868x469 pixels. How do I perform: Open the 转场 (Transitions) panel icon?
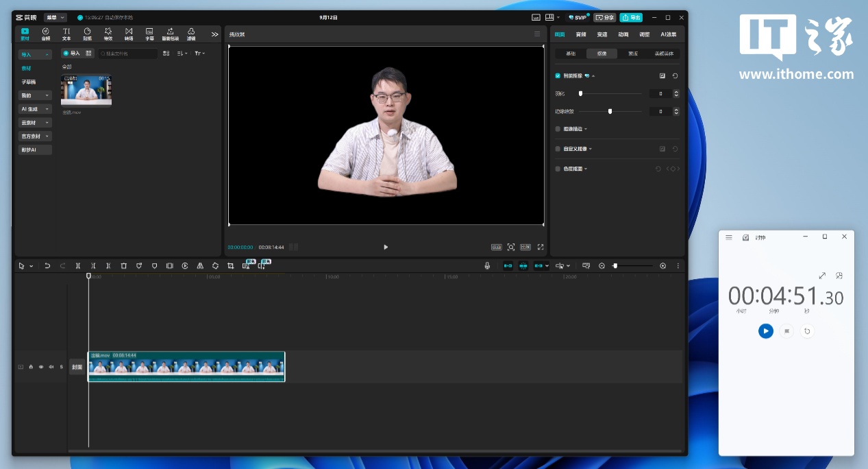click(129, 34)
